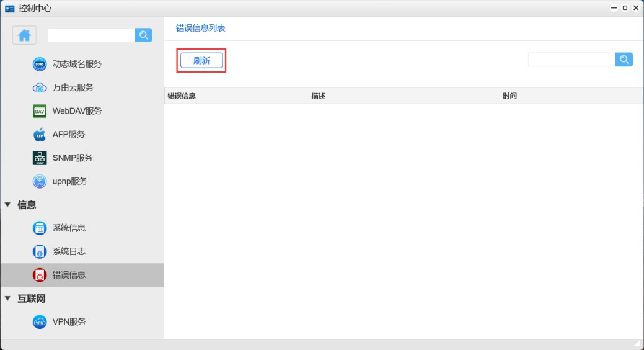This screenshot has height=350, width=644.
Task: Open the upnp服务 icon
Action: click(40, 182)
